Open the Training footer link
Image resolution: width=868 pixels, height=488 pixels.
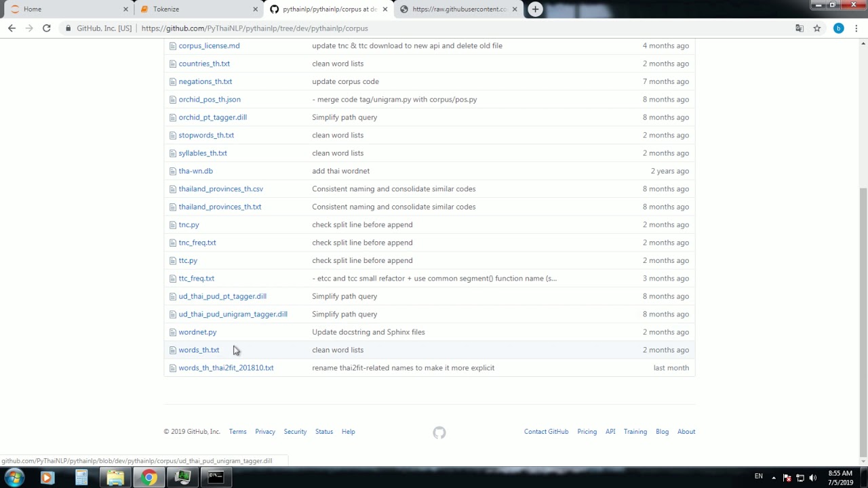(x=635, y=432)
